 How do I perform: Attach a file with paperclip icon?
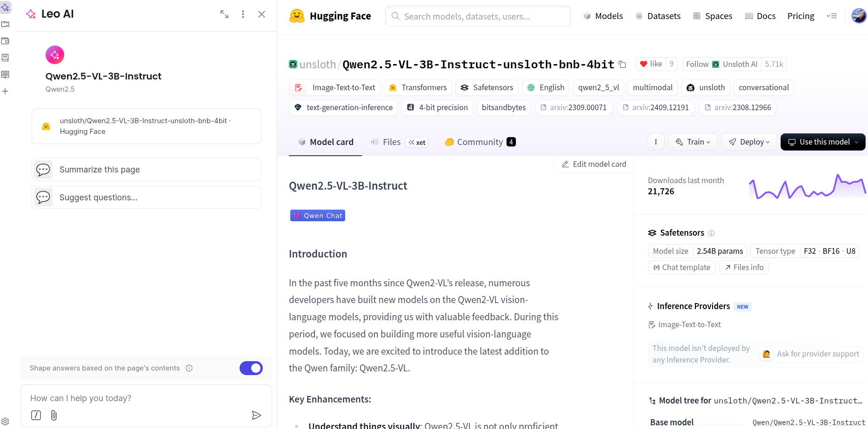(54, 415)
